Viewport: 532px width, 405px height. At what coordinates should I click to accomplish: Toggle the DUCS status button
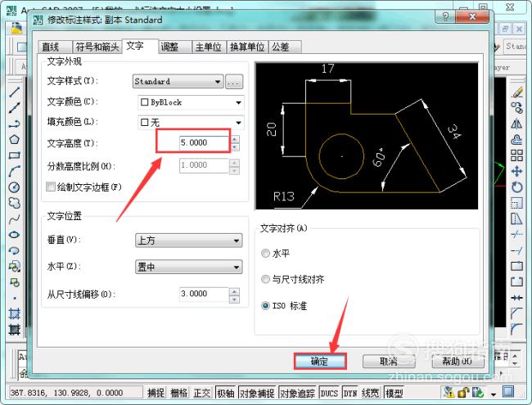pyautogui.click(x=329, y=393)
